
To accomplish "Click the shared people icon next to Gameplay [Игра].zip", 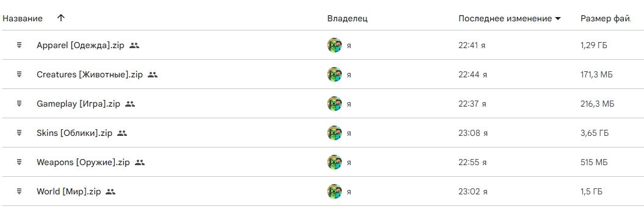I will (x=130, y=104).
